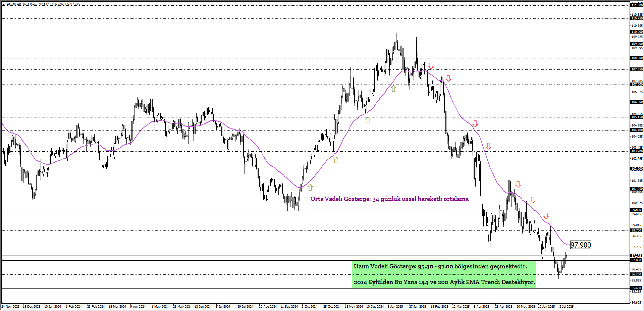The image size is (644, 311).
Task: Click the 111.500 price level label
Action: tap(637, 5)
